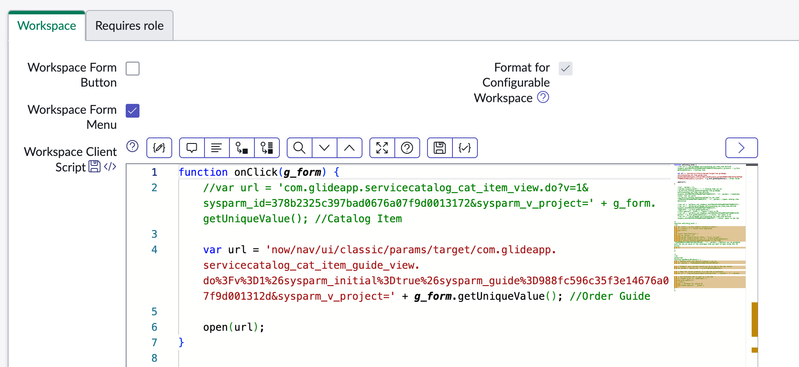Open the Requires role tab
799x367 pixels.
coord(129,25)
